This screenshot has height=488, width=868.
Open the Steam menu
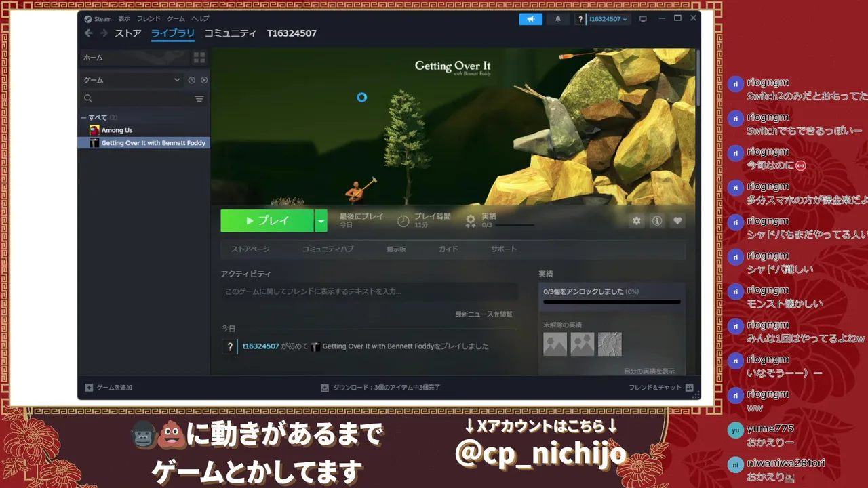[98, 19]
